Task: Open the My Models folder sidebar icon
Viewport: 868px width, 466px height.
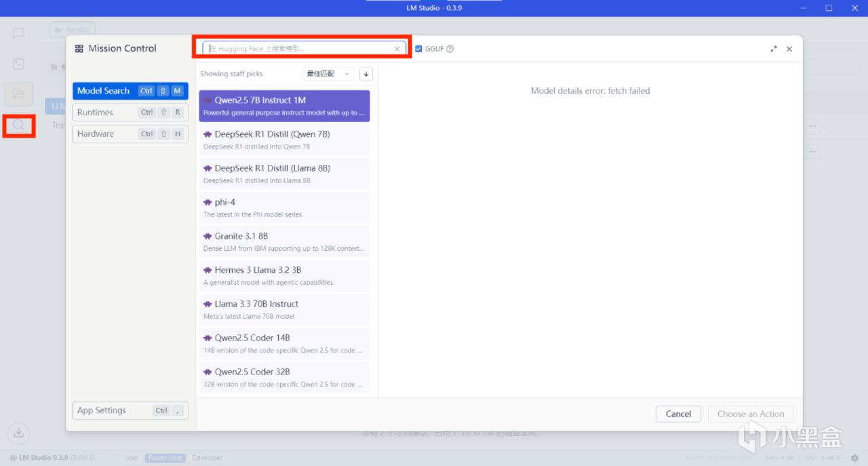Action: pos(18,94)
